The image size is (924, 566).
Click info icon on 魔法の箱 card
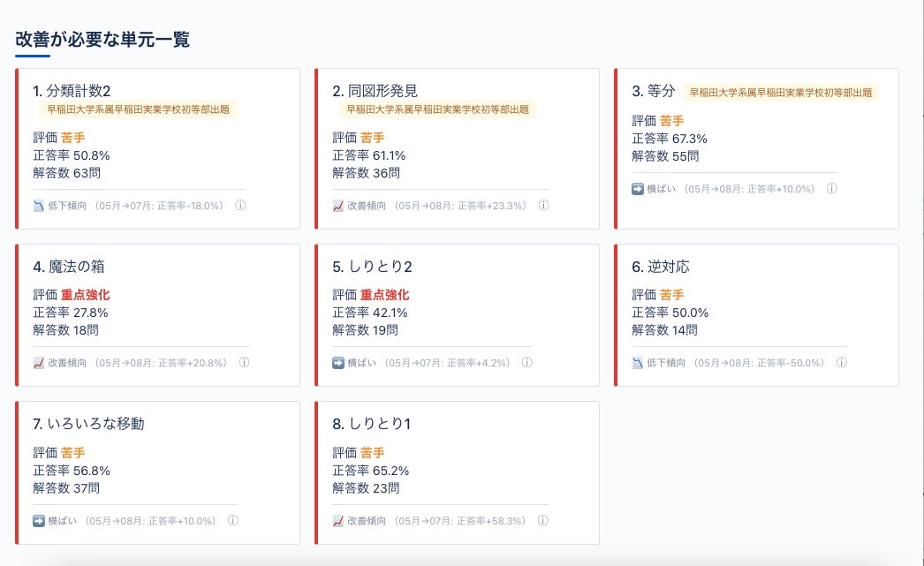tap(244, 363)
